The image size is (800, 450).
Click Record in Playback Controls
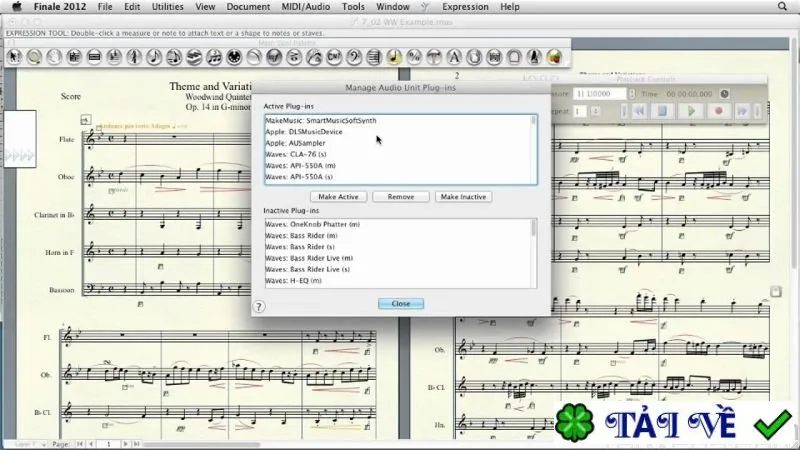point(718,111)
